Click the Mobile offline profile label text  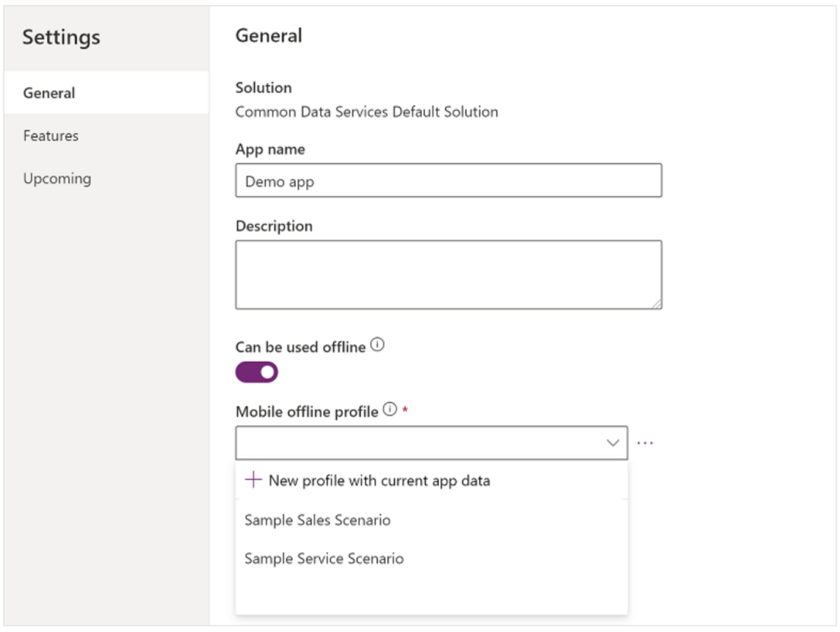[307, 411]
